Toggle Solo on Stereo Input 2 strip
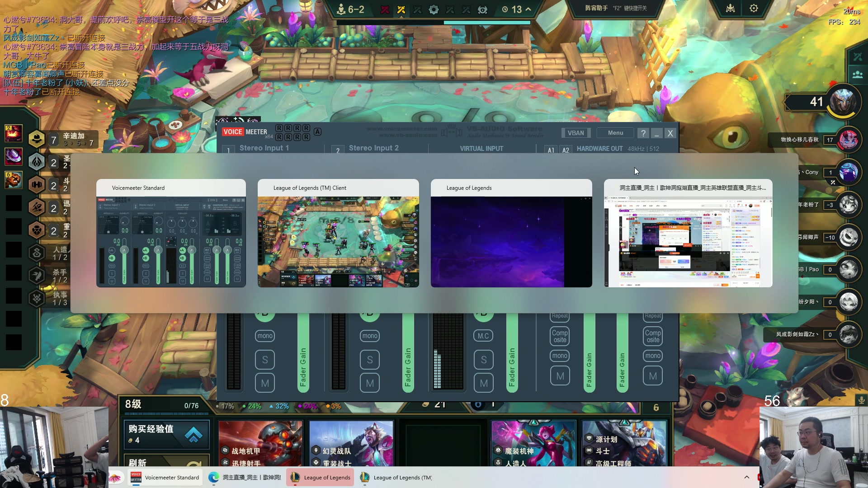This screenshot has width=868, height=488. pos(370,360)
